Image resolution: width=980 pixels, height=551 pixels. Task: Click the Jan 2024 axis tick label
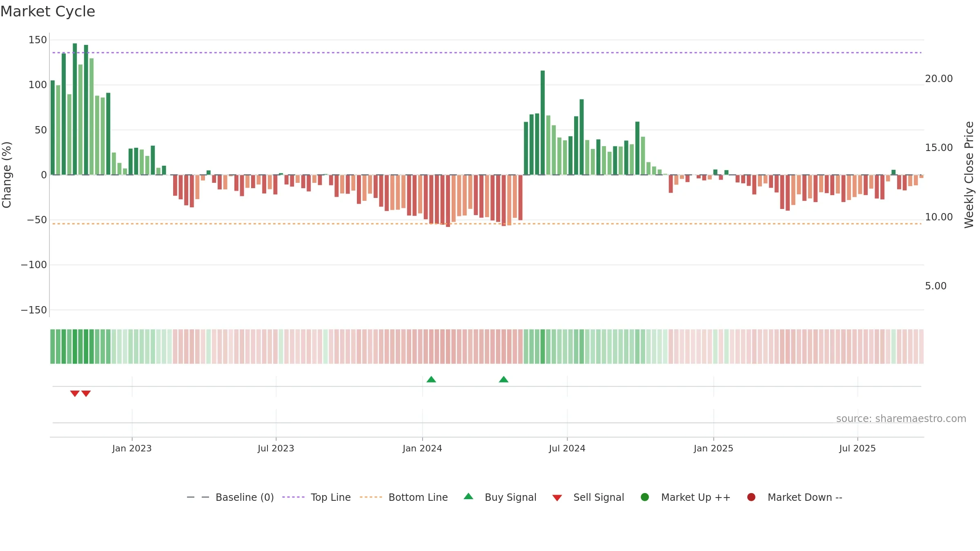(422, 448)
